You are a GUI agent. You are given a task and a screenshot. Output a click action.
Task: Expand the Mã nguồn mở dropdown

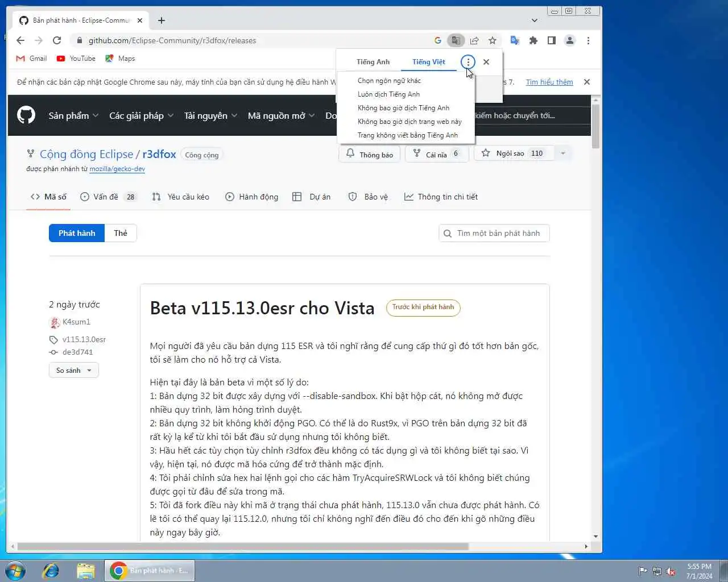click(281, 115)
